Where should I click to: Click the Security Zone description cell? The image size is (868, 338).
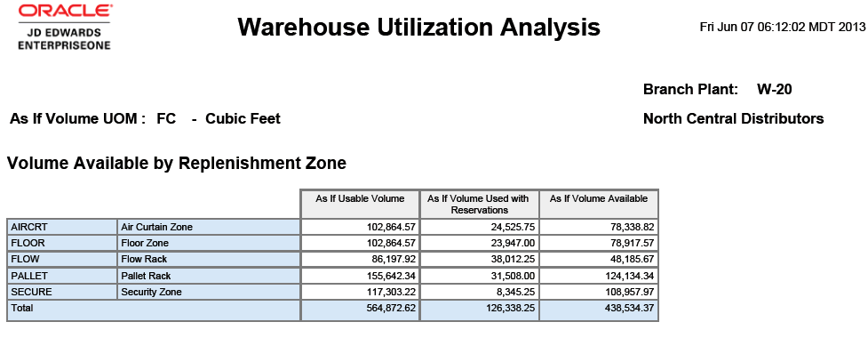coord(208,292)
